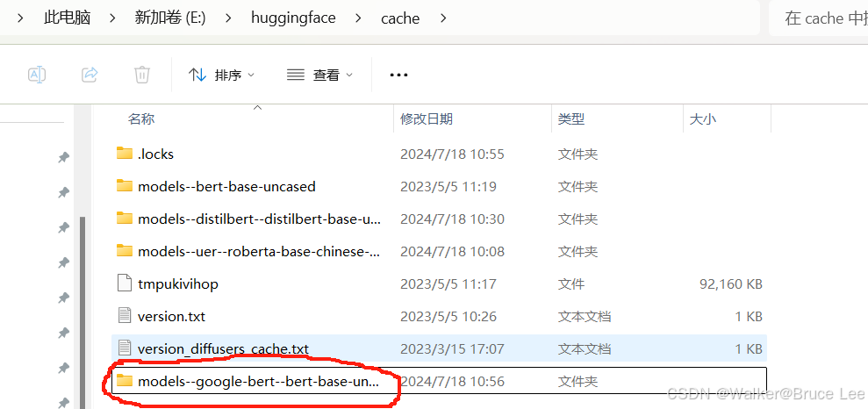868x409 pixels.
Task: Select models--bert-base-uncased folder icon
Action: [x=125, y=186]
